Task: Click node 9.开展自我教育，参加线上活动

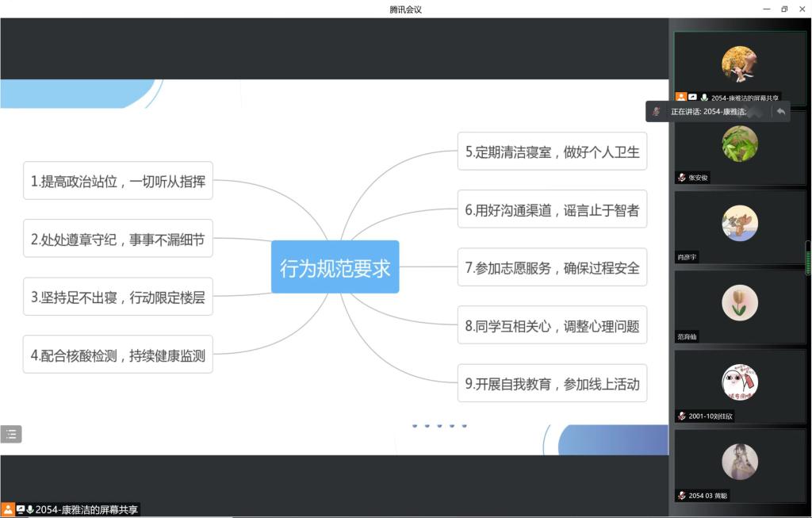Action: pyautogui.click(x=552, y=384)
